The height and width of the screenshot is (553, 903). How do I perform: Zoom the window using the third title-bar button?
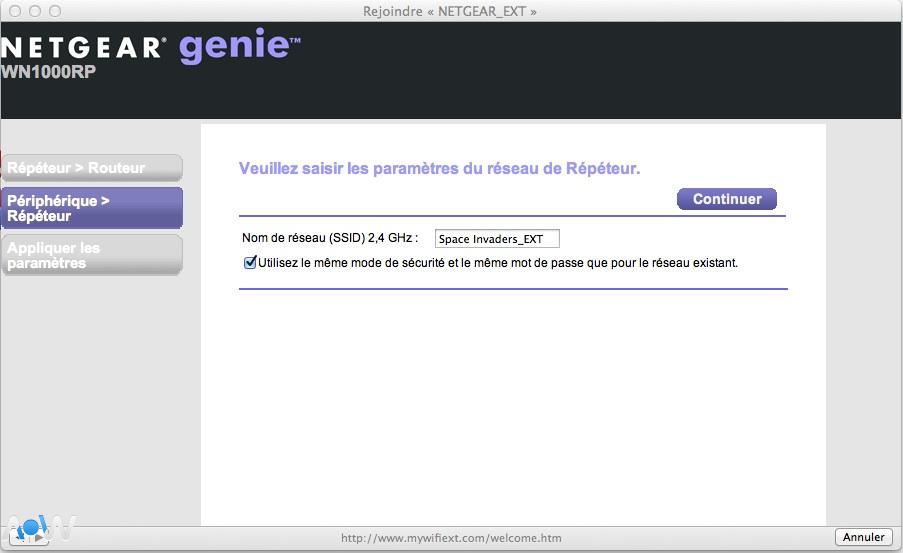[x=55, y=11]
